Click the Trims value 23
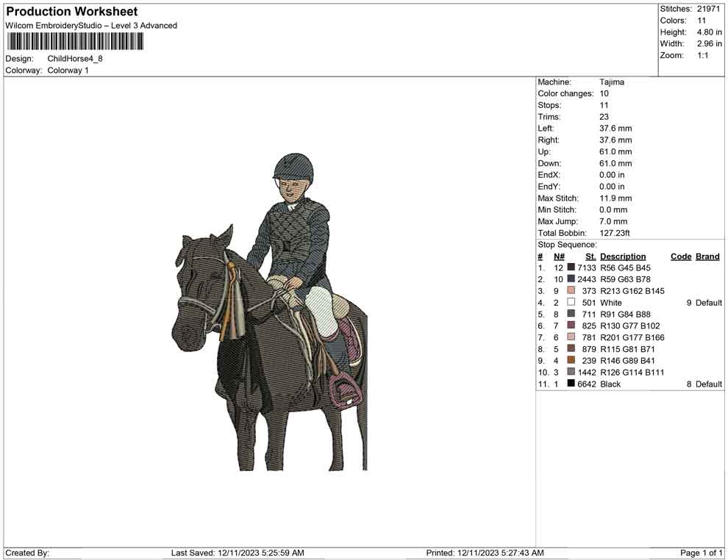This screenshot has width=728, height=560. [604, 117]
